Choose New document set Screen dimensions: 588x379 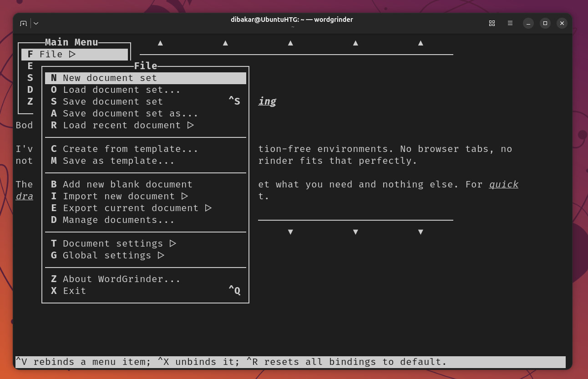point(146,78)
